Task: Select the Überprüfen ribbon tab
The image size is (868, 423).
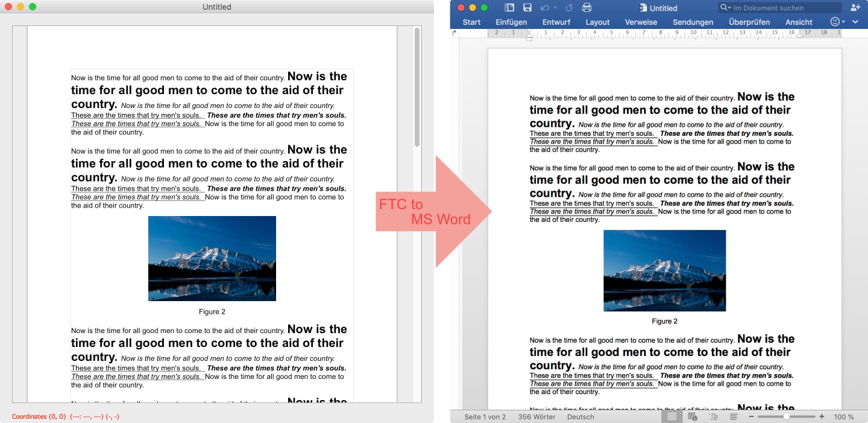Action: click(749, 22)
